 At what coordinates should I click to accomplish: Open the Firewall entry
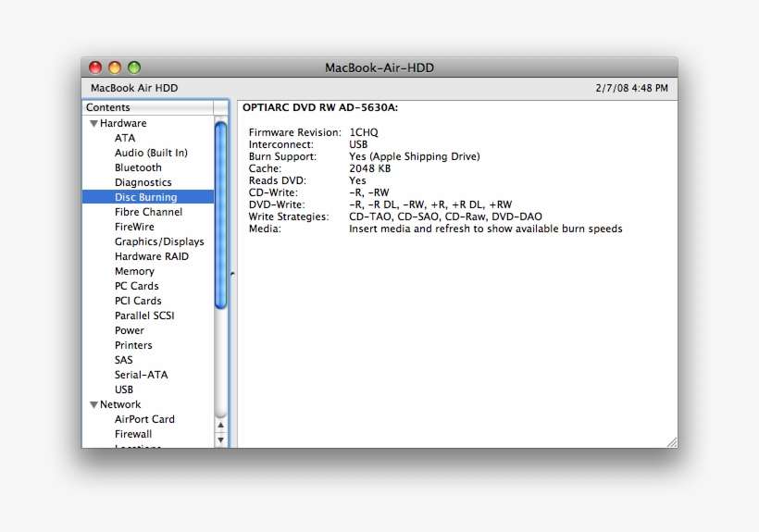(x=133, y=434)
